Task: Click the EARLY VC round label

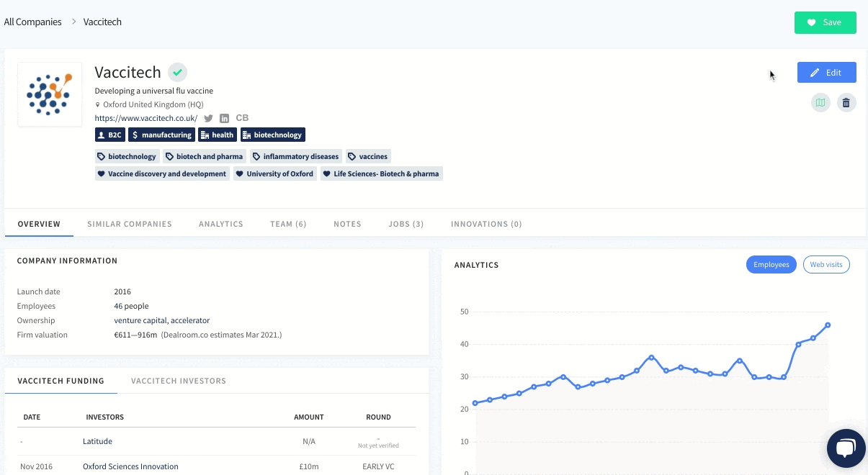Action: coord(378,466)
